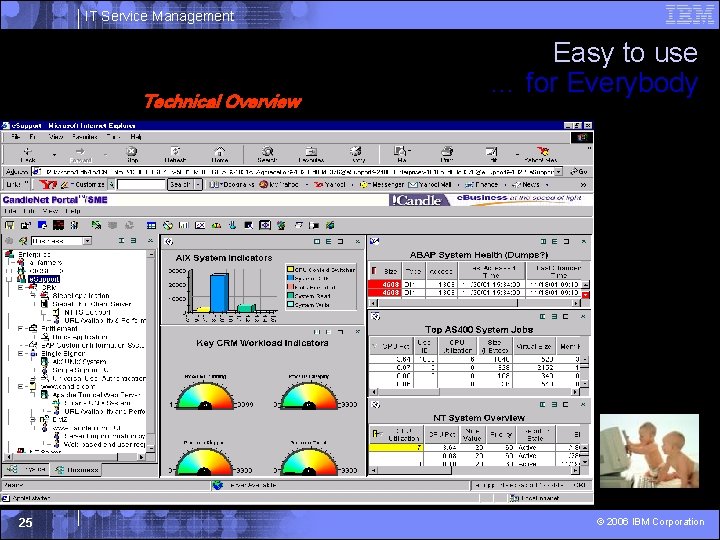Click the vertical split icon of ABAP System Health panel
The image size is (720, 540).
coord(543,241)
